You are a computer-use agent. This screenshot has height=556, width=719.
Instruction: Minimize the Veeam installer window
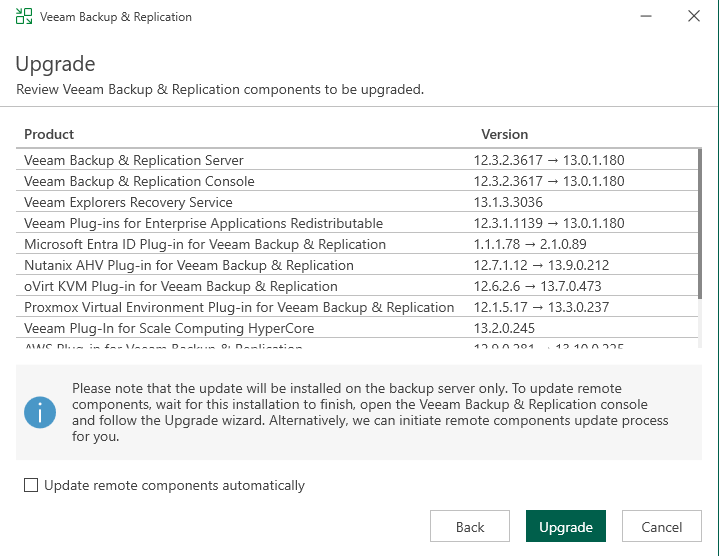pyautogui.click(x=646, y=17)
